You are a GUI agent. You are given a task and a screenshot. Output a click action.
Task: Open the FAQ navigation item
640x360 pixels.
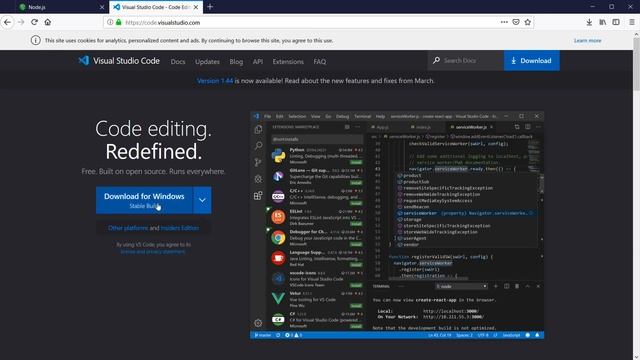point(320,62)
